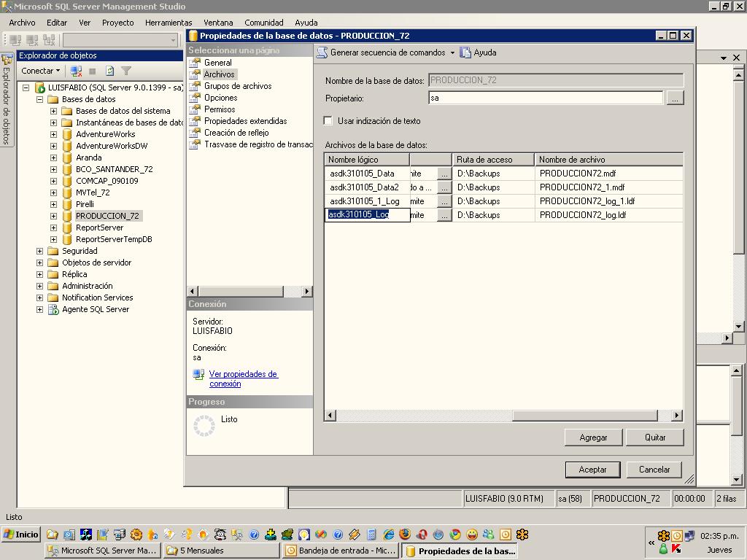This screenshot has width=747, height=560.
Task: Expand the PRODUCCION_72 database node
Action: 54,216
